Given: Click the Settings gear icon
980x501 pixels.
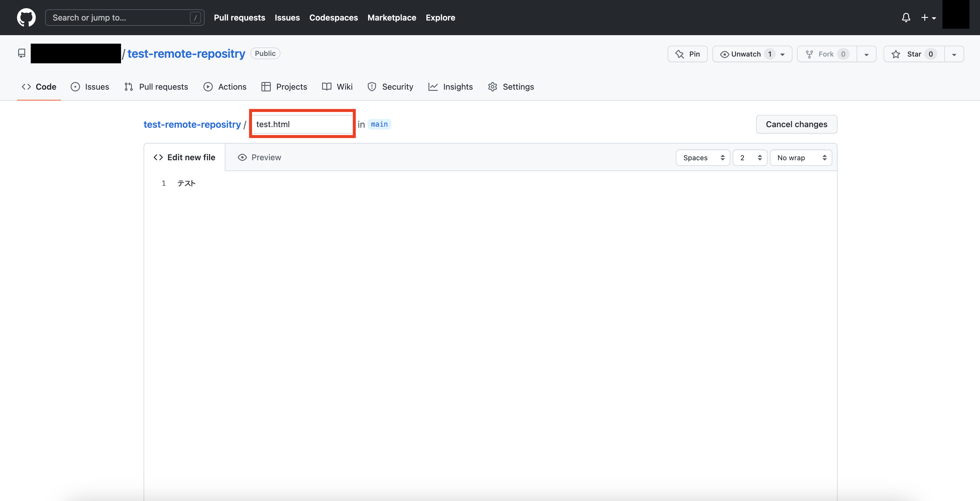Looking at the screenshot, I should pyautogui.click(x=492, y=87).
